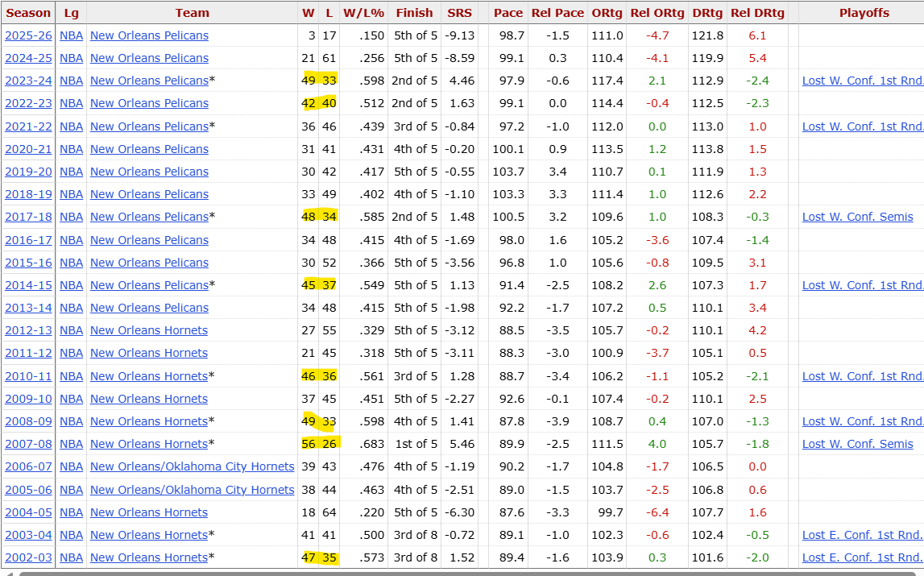The width and height of the screenshot is (924, 576).
Task: Open New Orleans Hornets link for 2010-11
Action: point(149,375)
